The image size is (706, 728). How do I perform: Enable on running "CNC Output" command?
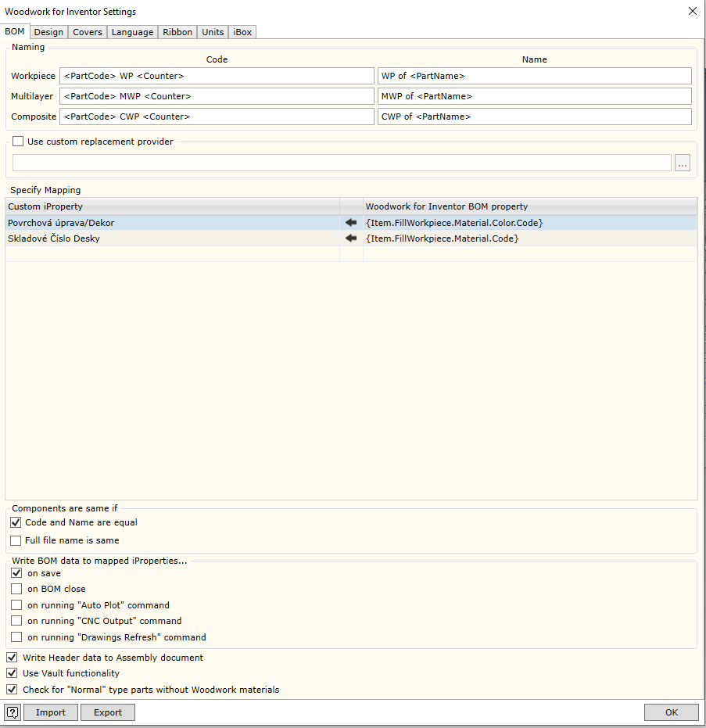16,621
